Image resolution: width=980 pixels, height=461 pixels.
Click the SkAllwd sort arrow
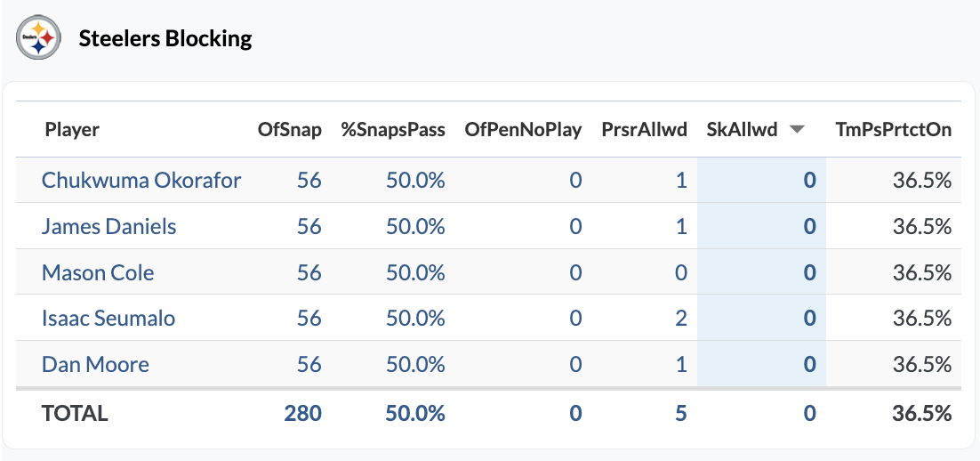(x=797, y=130)
